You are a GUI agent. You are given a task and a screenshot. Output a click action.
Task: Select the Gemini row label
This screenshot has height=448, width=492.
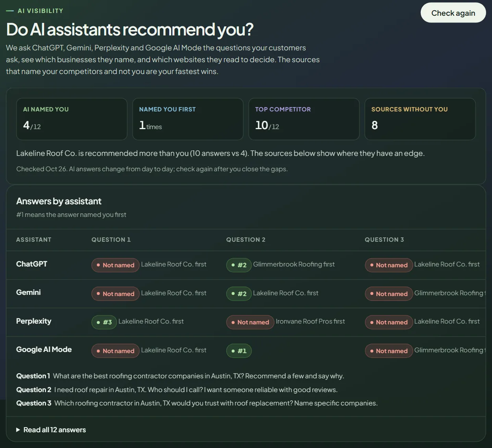(28, 292)
